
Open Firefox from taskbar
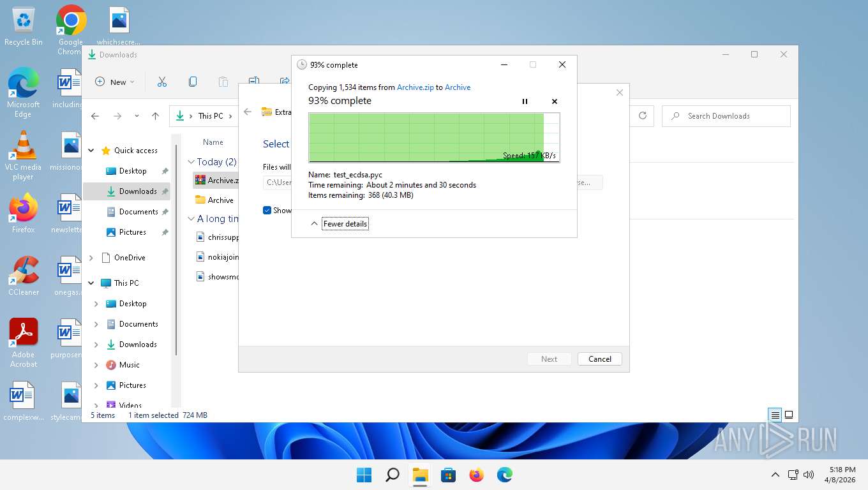(477, 475)
